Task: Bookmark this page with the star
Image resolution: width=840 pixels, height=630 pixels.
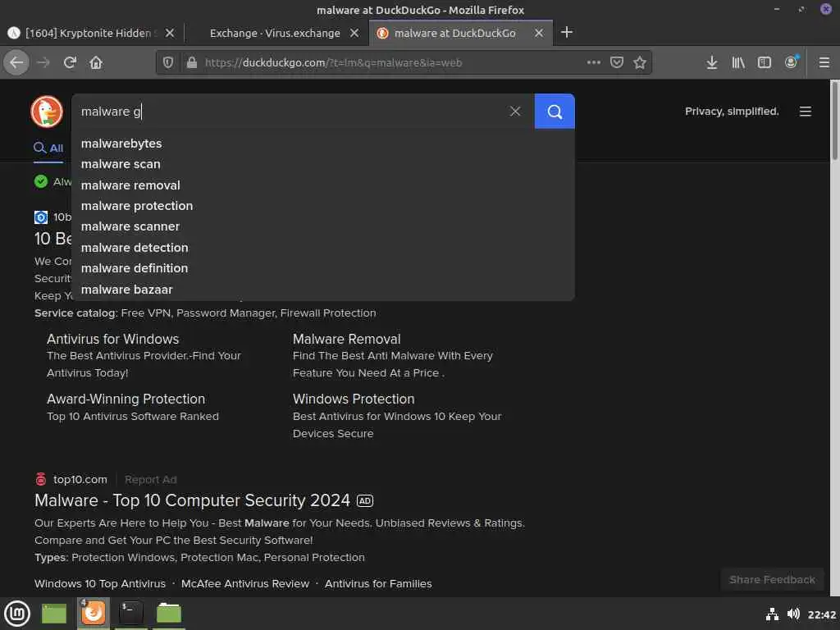Action: click(640, 62)
